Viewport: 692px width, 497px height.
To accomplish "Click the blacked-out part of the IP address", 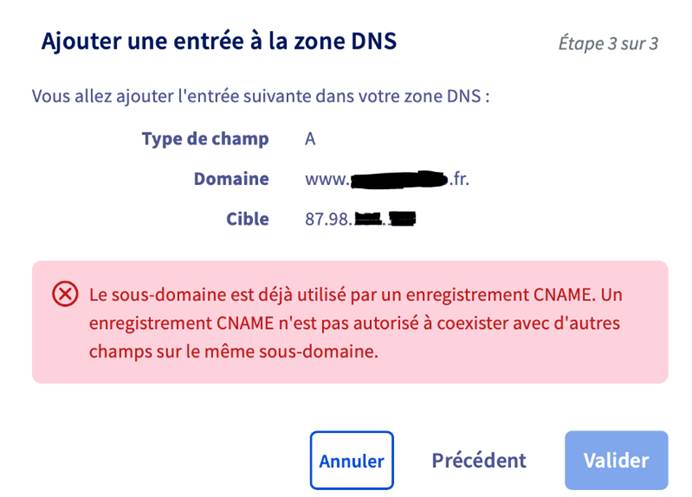I will pos(385,218).
